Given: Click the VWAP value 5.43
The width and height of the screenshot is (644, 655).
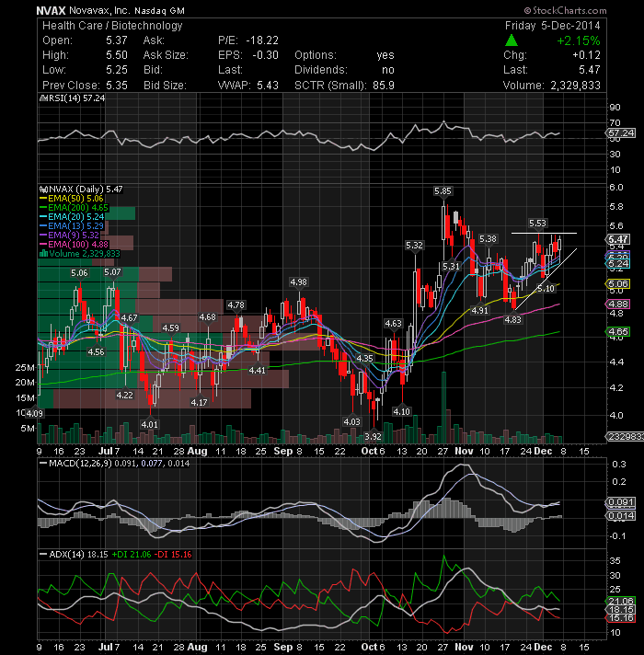Looking at the screenshot, I should pos(268,85).
